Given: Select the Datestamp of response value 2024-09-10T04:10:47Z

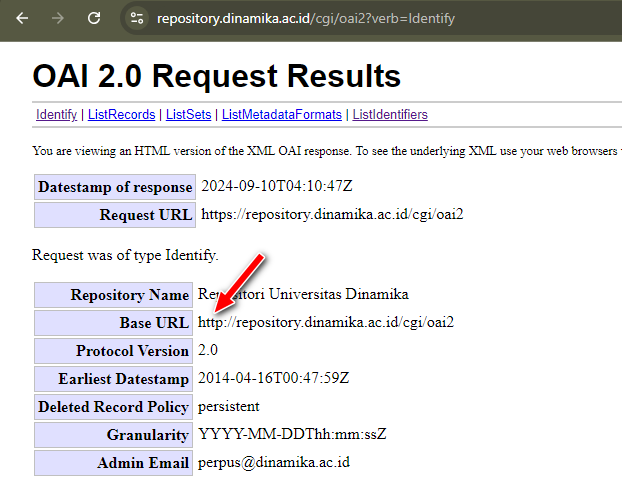Looking at the screenshot, I should pos(277,186).
